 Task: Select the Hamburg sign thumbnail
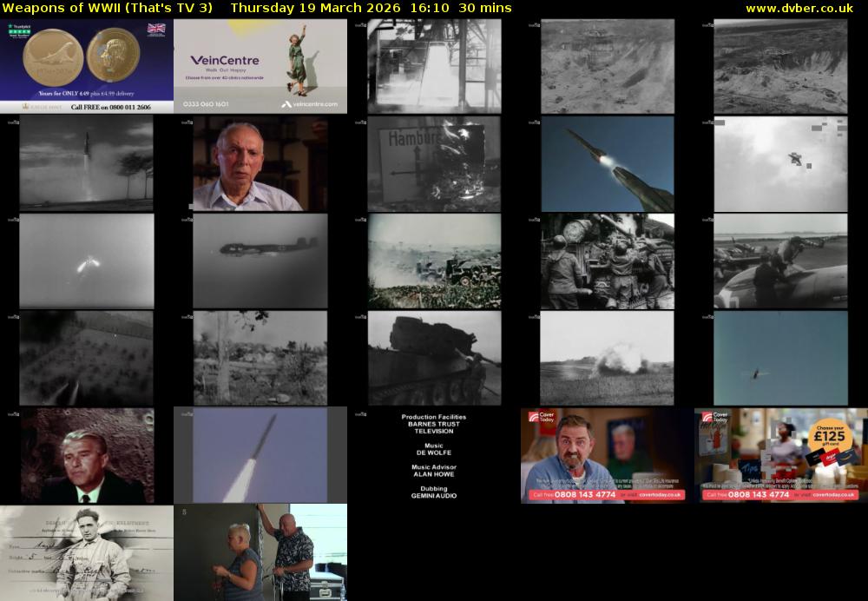[x=433, y=163]
